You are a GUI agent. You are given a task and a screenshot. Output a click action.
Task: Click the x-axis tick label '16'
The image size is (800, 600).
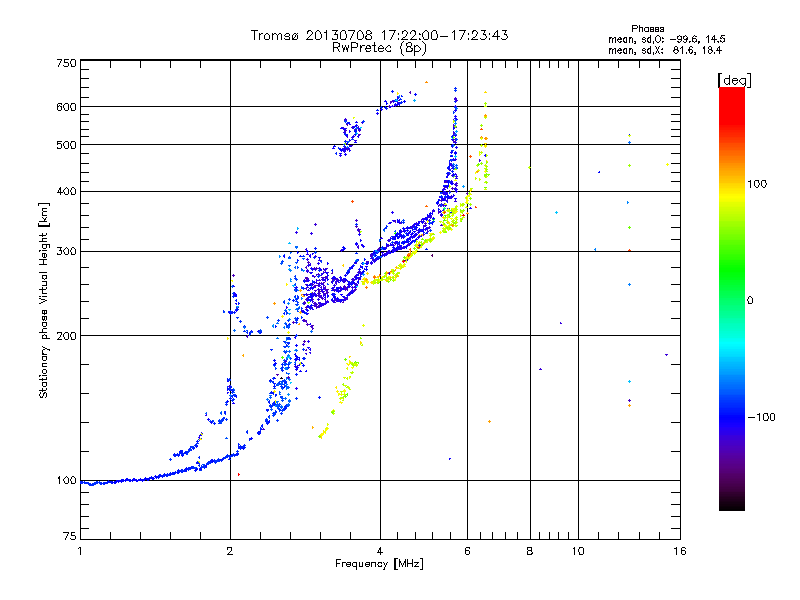click(680, 551)
